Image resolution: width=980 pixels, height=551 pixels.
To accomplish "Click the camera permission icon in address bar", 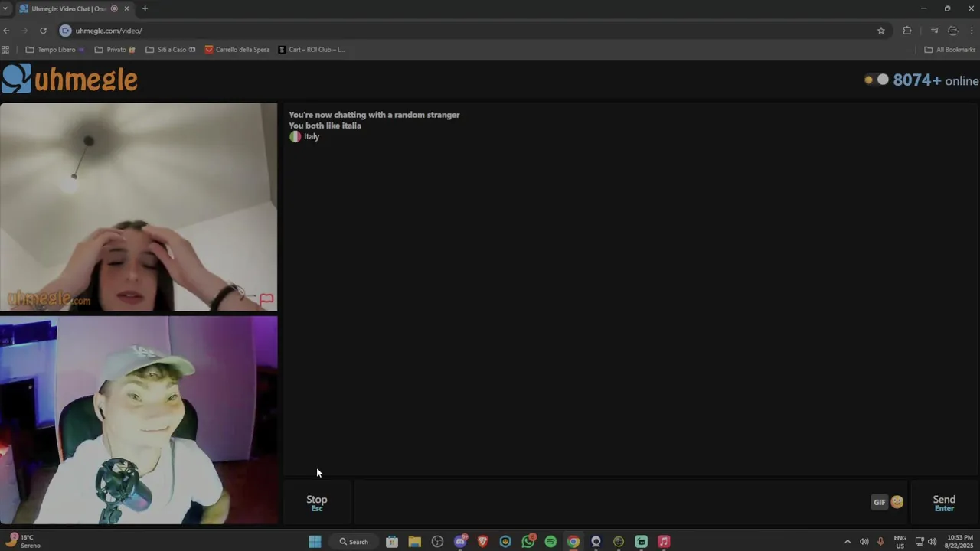I will (65, 31).
